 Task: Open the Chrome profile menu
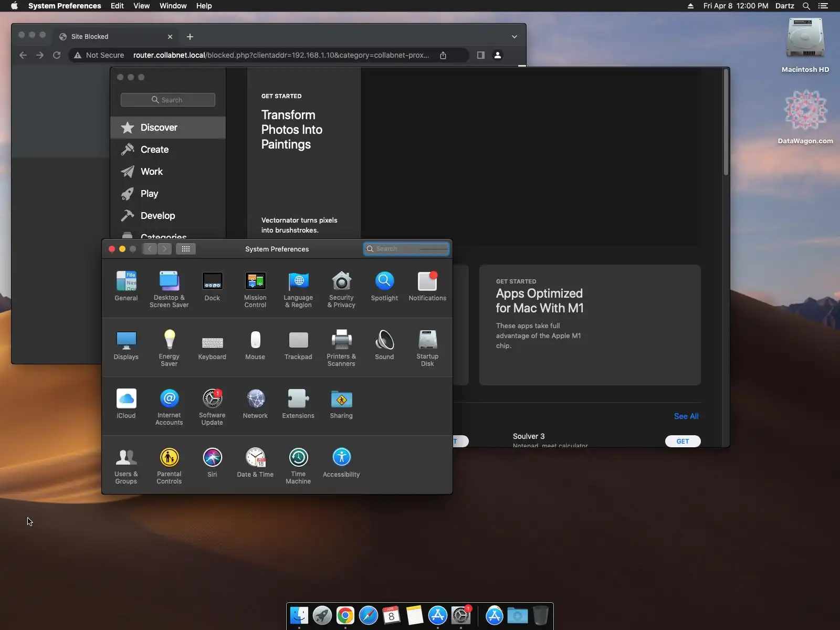[x=498, y=55]
